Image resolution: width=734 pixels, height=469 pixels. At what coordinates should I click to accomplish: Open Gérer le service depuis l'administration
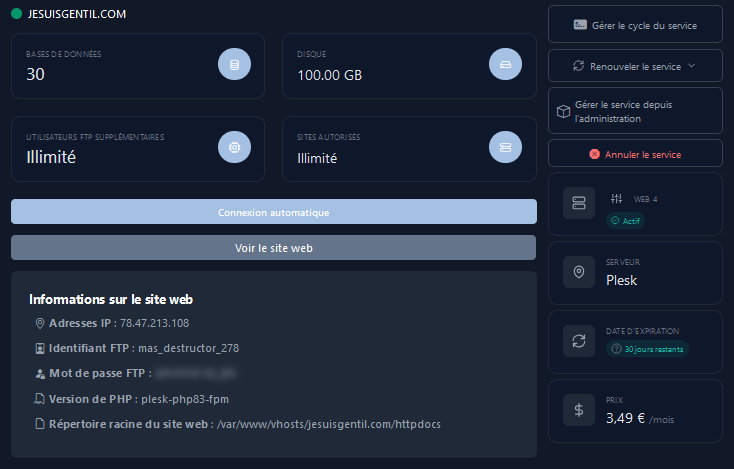(635, 110)
